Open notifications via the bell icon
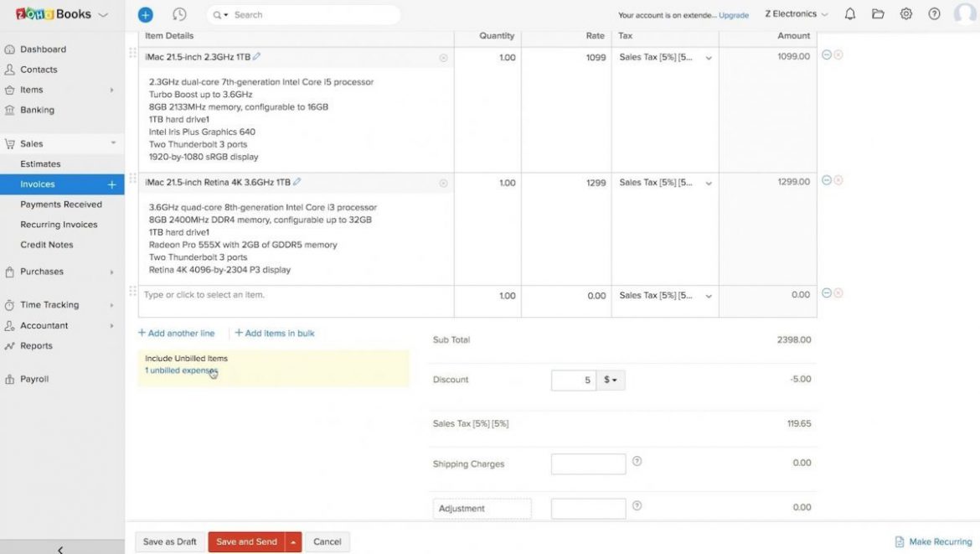Image resolution: width=980 pixels, height=554 pixels. tap(849, 13)
